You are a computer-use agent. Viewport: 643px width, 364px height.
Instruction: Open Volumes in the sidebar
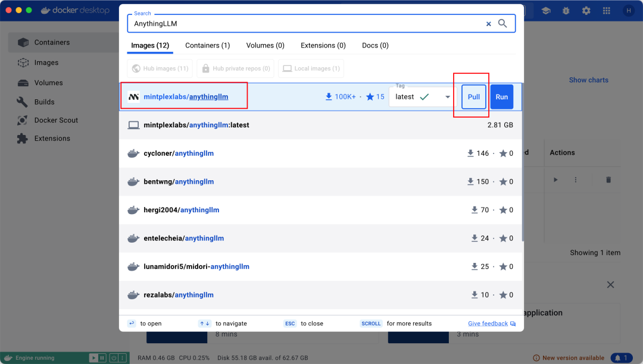[48, 83]
